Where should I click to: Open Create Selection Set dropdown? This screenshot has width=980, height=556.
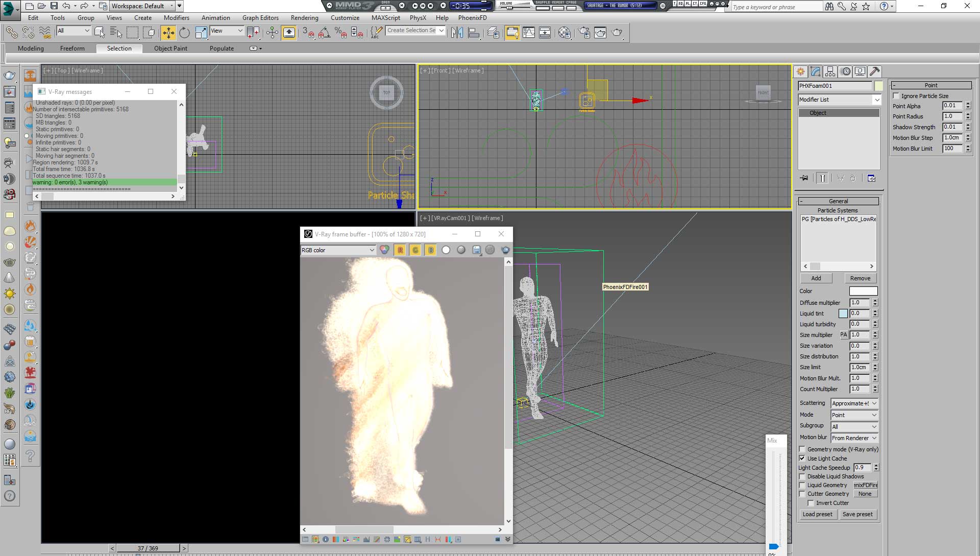click(x=415, y=31)
